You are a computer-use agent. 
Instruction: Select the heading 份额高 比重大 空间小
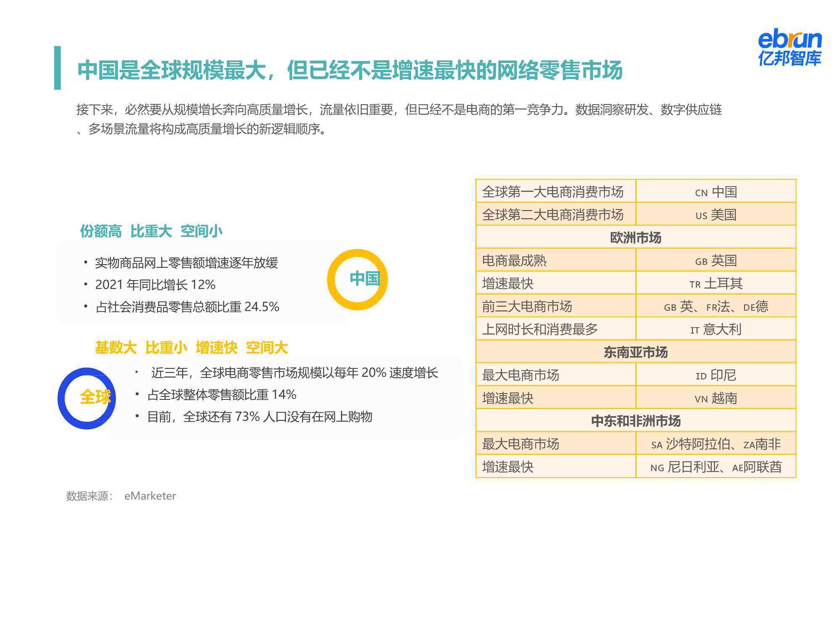tap(151, 231)
